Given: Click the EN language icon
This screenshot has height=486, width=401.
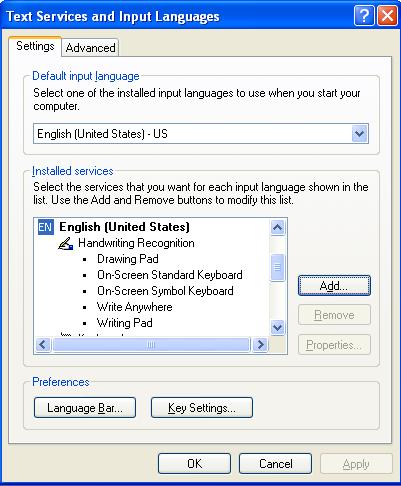Looking at the screenshot, I should (x=45, y=227).
